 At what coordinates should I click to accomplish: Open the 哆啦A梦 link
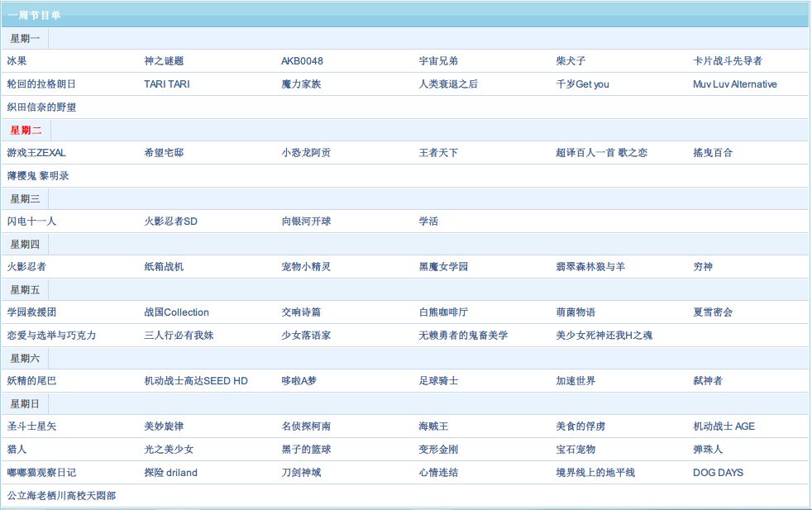pyautogui.click(x=299, y=380)
